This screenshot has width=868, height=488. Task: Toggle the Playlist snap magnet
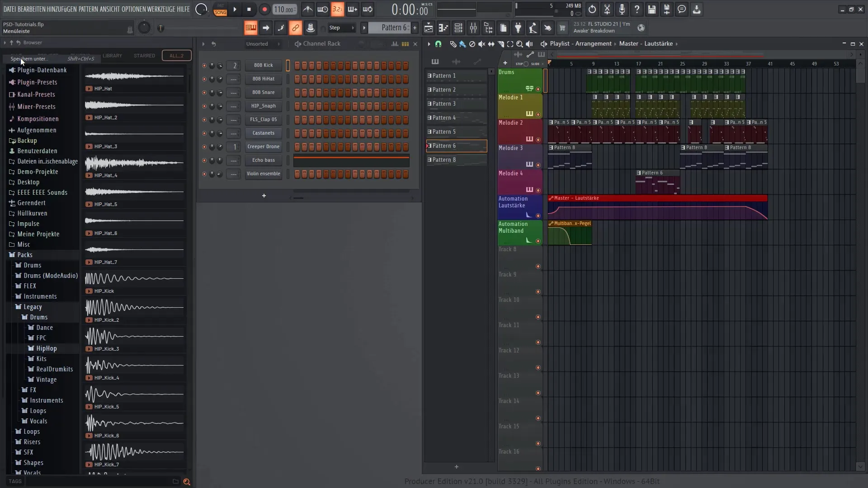click(x=438, y=44)
